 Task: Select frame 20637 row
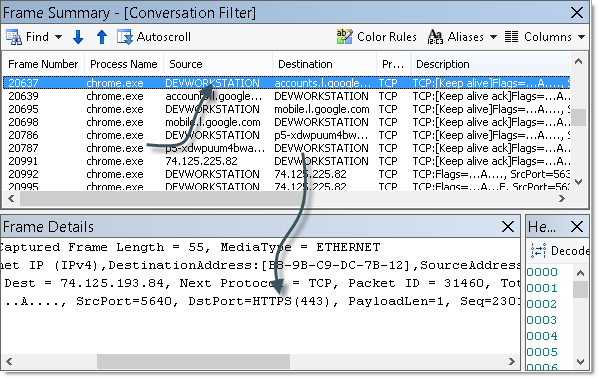(287, 83)
